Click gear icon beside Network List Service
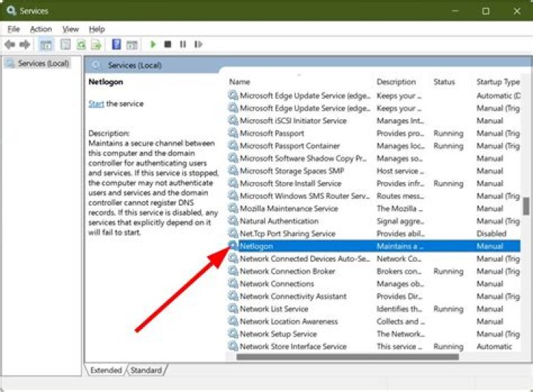Image resolution: width=533 pixels, height=392 pixels. pyautogui.click(x=233, y=308)
